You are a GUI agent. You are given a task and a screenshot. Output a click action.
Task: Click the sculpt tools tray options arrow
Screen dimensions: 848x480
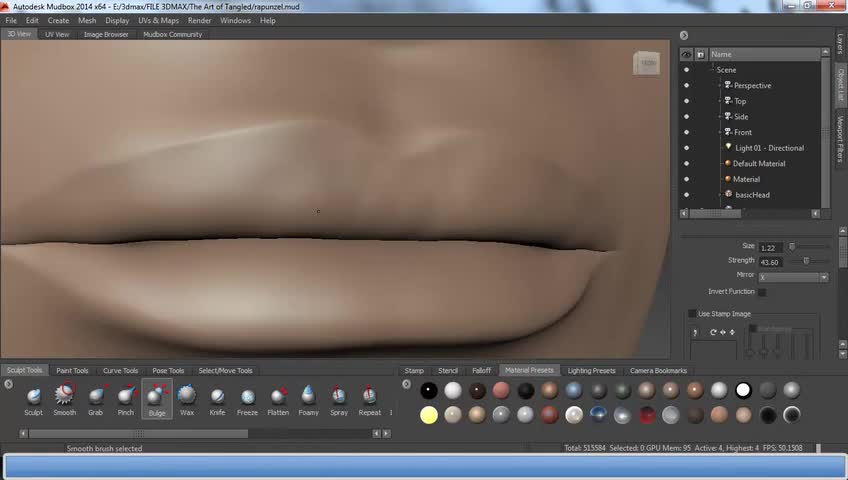coord(8,384)
